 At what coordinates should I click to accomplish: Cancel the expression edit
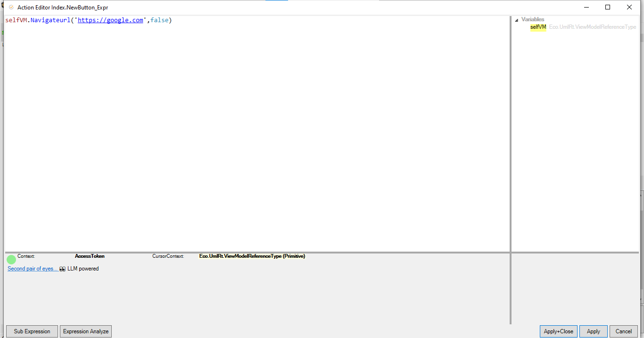point(623,331)
